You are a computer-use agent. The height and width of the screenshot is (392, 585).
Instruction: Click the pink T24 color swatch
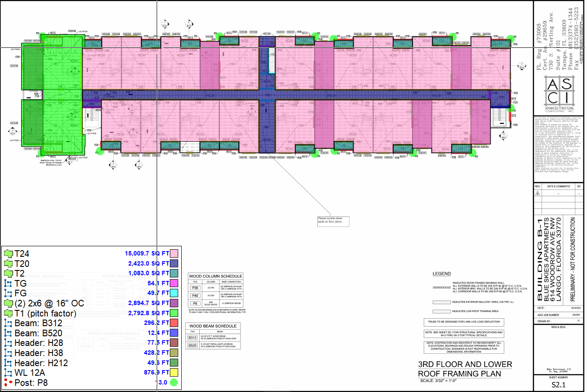coord(174,253)
